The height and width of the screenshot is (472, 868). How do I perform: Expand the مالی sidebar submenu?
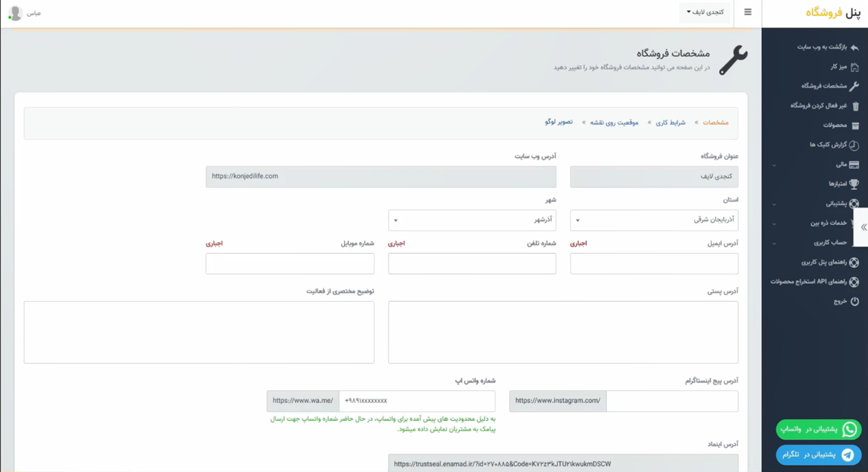tap(816, 165)
